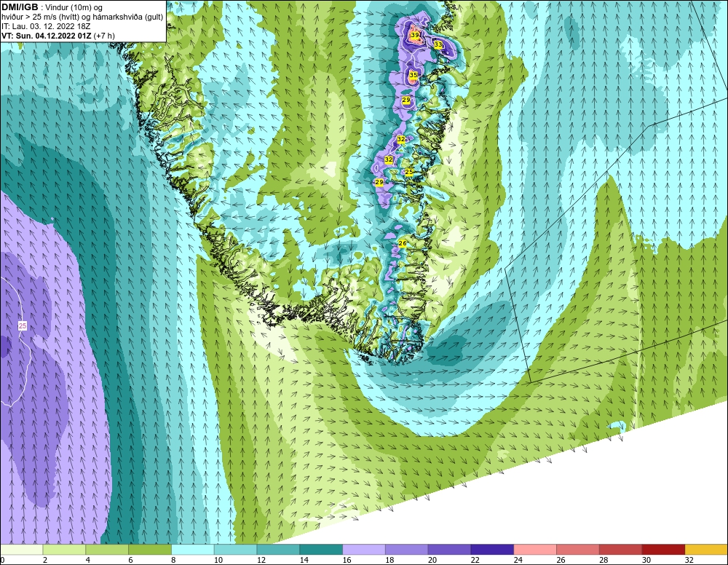Click the 6–8 olive green legend swatch
This screenshot has width=728, height=565.
(x=149, y=550)
